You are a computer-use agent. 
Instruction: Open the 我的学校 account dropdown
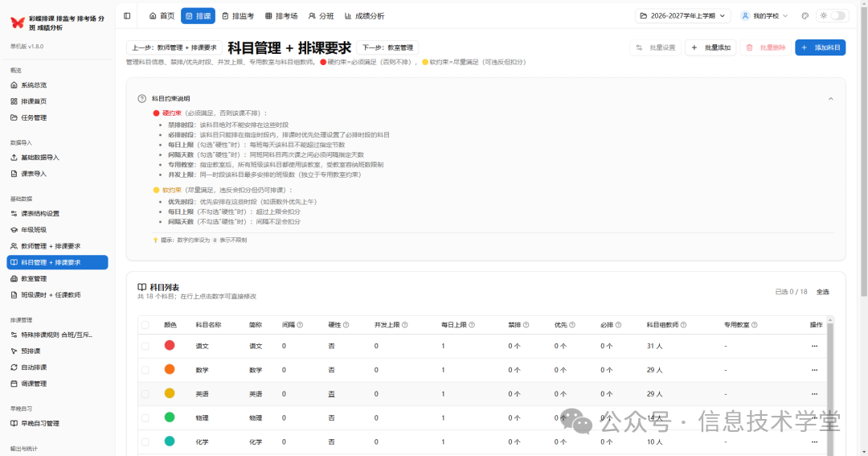click(x=764, y=16)
